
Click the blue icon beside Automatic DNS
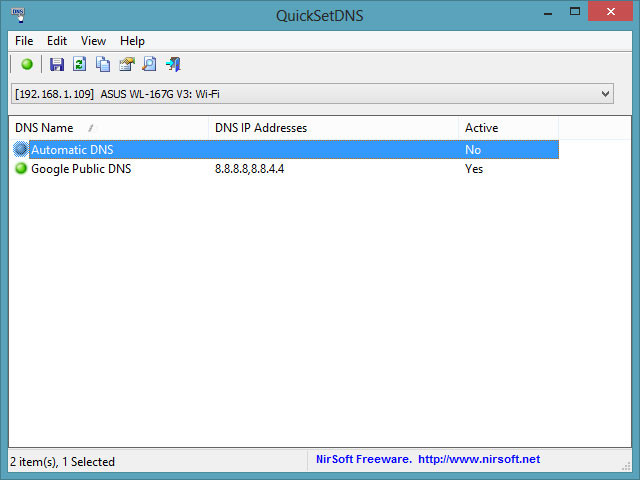20,149
